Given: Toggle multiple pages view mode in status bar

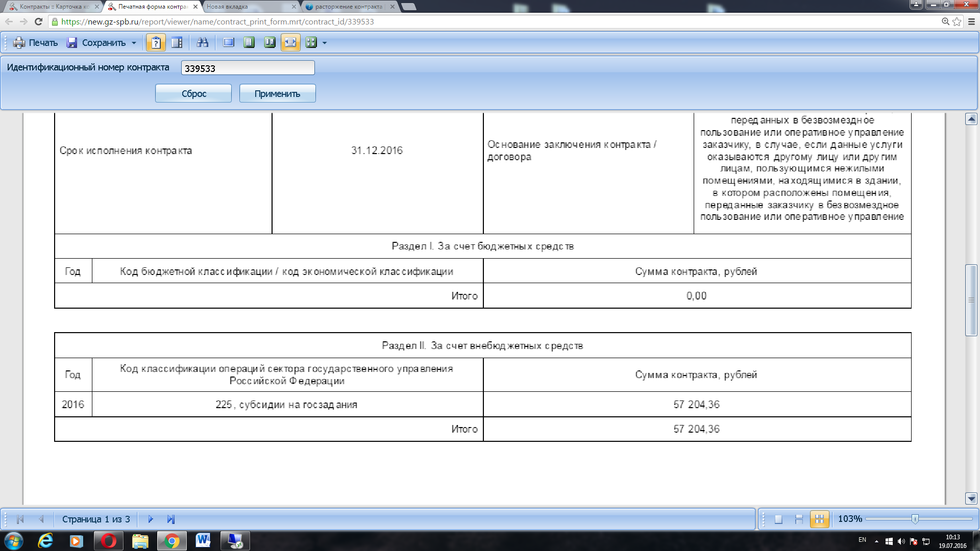Looking at the screenshot, I should (819, 519).
